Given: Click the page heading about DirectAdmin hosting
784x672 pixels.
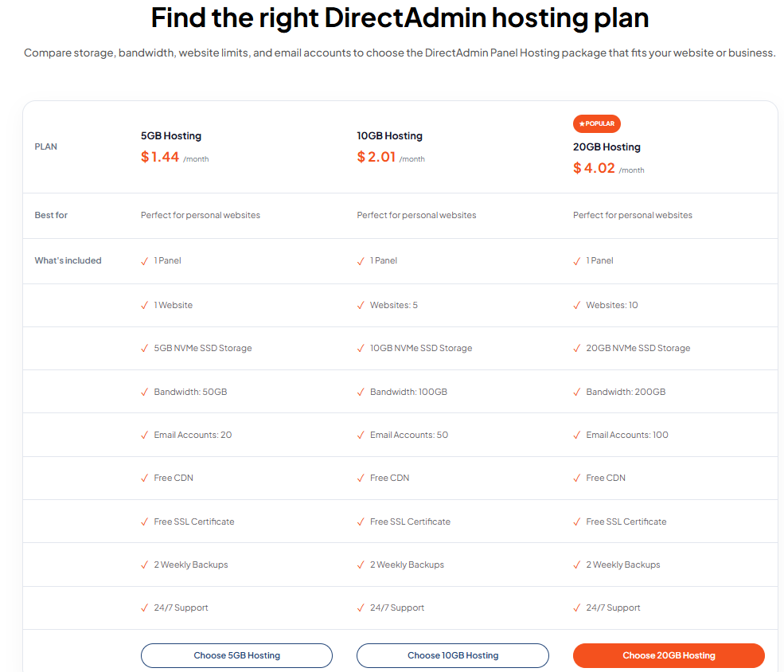Looking at the screenshot, I should pyautogui.click(x=400, y=18).
